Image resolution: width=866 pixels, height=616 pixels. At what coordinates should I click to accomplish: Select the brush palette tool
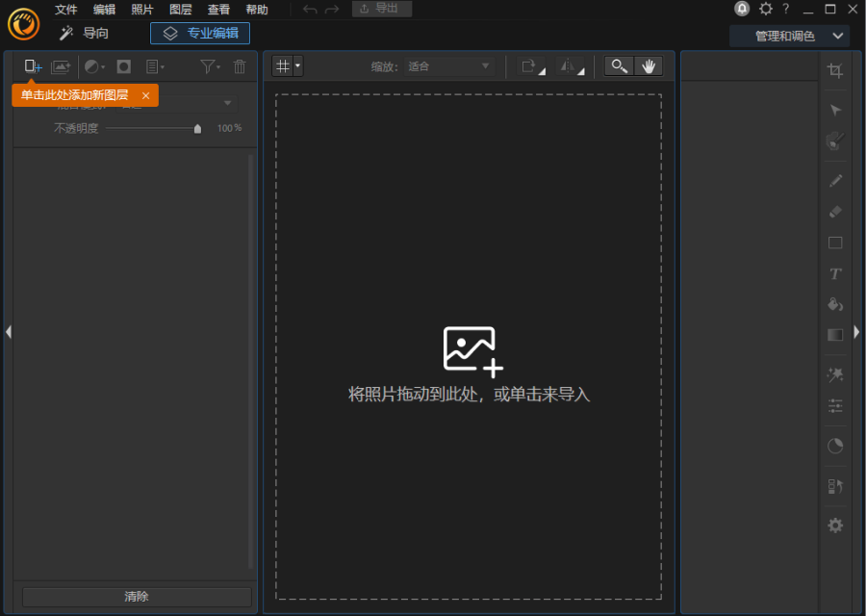tap(835, 141)
